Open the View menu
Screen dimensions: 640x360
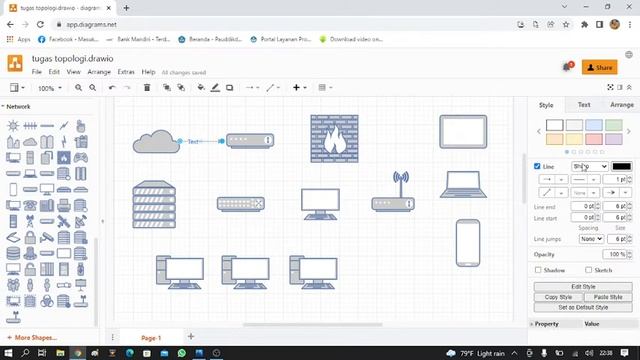(73, 72)
